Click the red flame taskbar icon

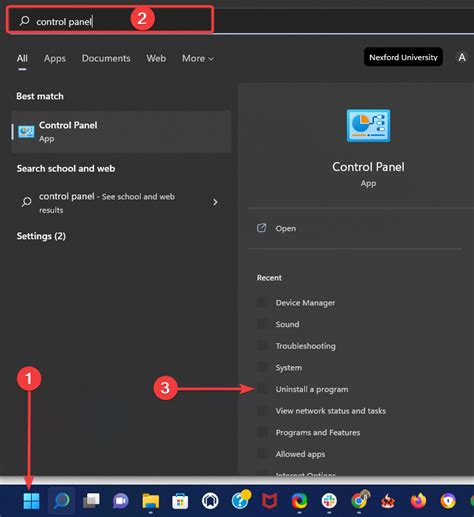click(388, 501)
